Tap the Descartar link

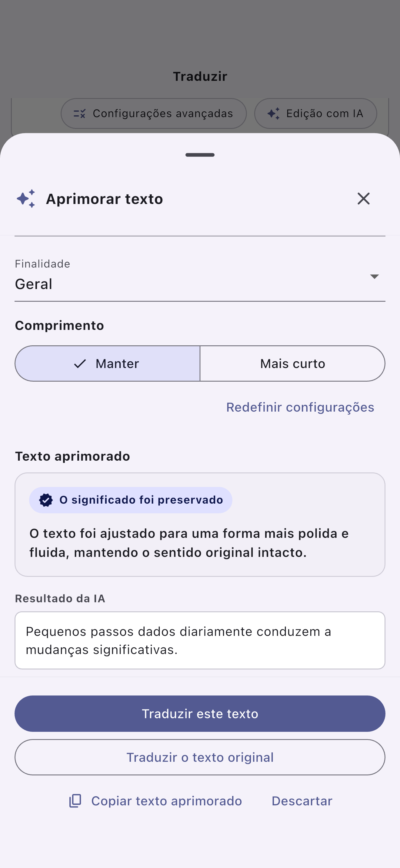[x=302, y=801]
